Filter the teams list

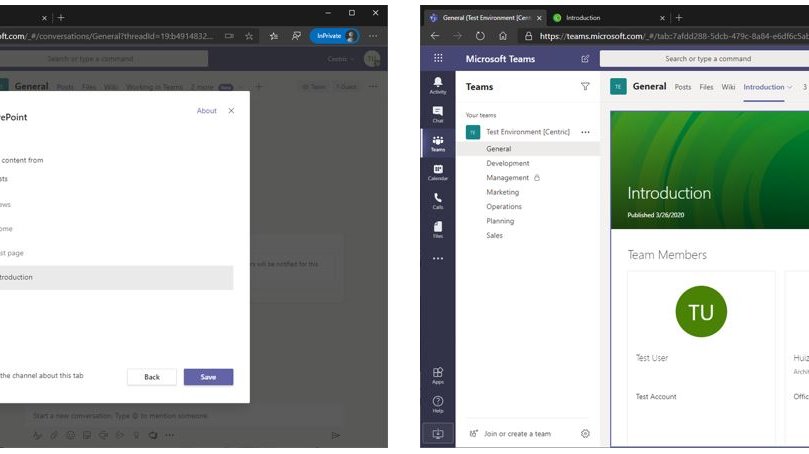[585, 87]
